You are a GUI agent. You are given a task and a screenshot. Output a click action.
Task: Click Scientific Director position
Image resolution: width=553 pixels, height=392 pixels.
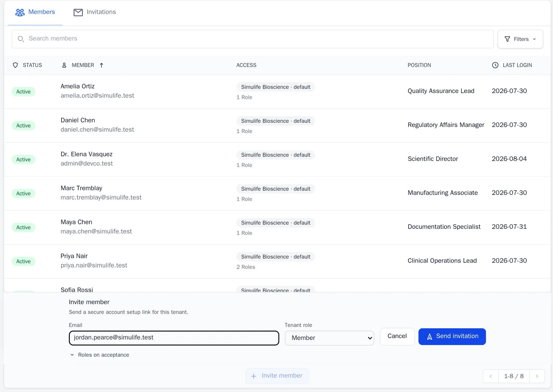pyautogui.click(x=433, y=159)
